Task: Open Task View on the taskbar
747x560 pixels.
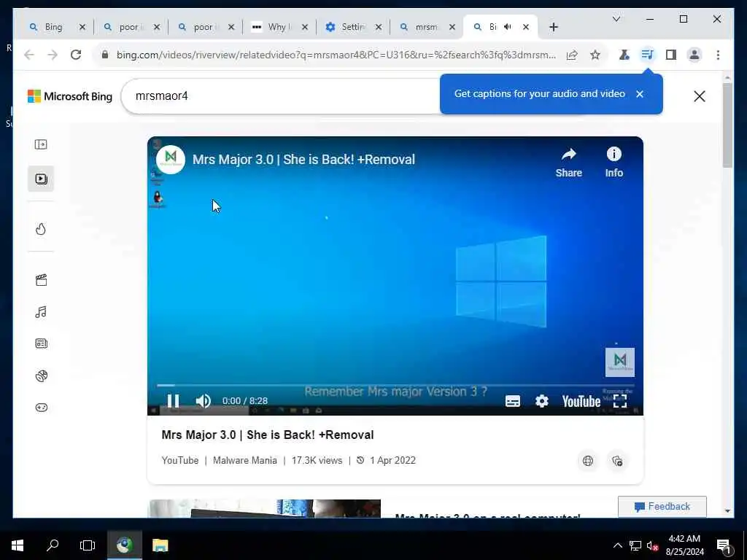Action: [x=88, y=545]
